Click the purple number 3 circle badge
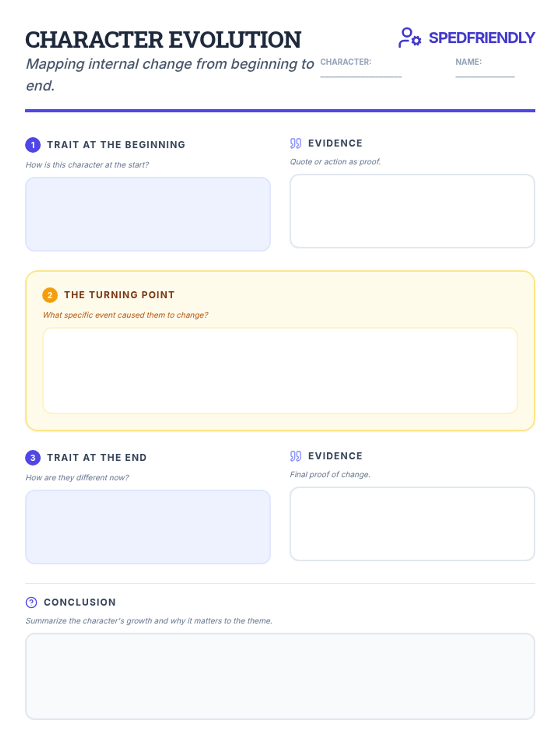This screenshot has width=560, height=747. (33, 458)
